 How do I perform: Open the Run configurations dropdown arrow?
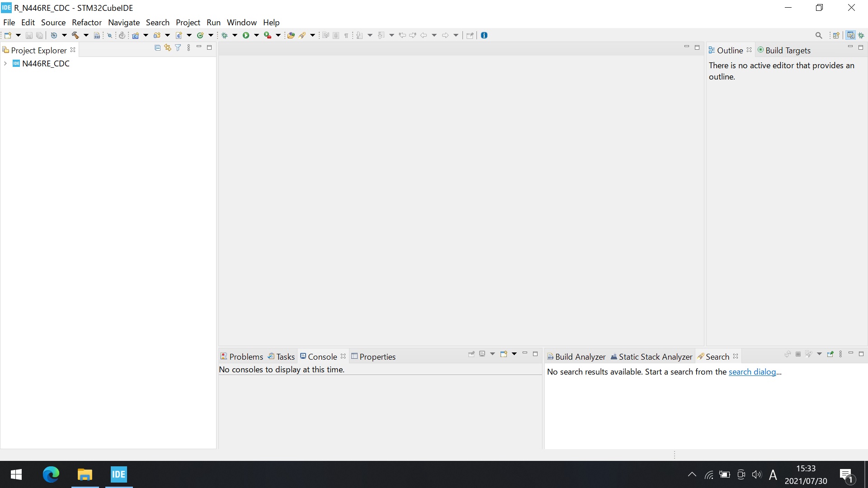(256, 35)
